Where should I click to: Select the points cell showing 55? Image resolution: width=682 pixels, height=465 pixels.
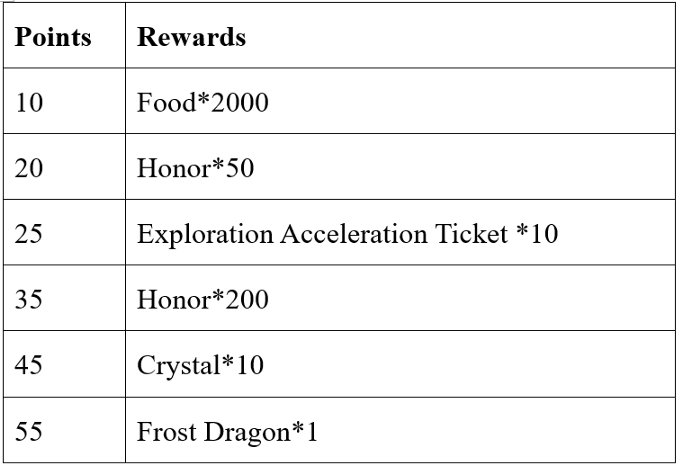tap(30, 432)
